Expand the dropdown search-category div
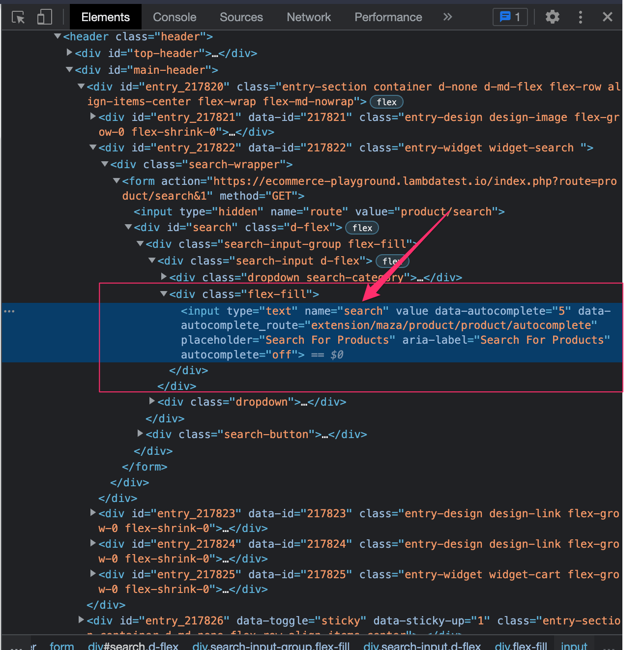Screen dimensions: 644x650 point(164,277)
